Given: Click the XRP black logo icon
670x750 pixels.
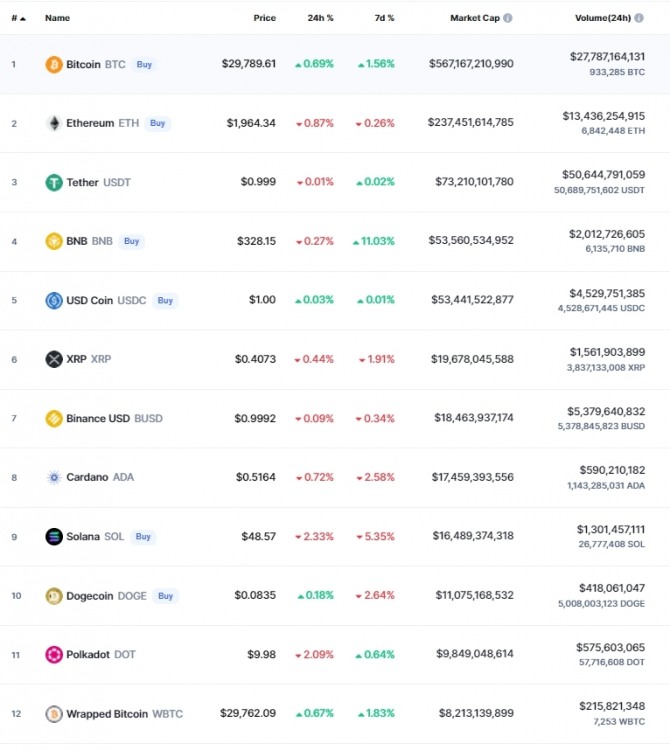Looking at the screenshot, I should click(54, 359).
